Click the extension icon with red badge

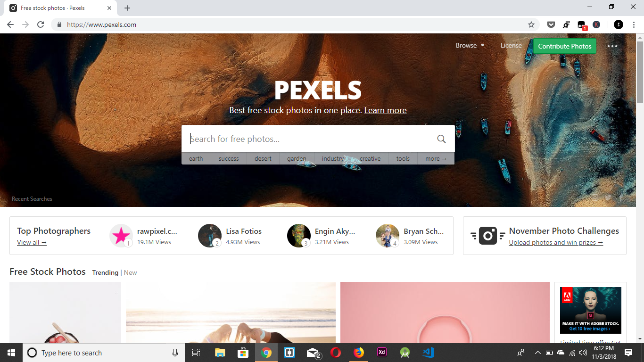582,25
